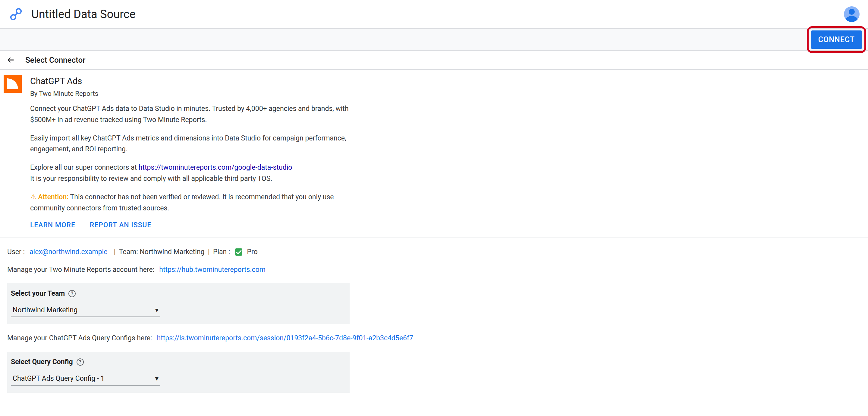The height and width of the screenshot is (416, 868).
Task: Click the help icon beside Select Query Config
Action: click(80, 362)
